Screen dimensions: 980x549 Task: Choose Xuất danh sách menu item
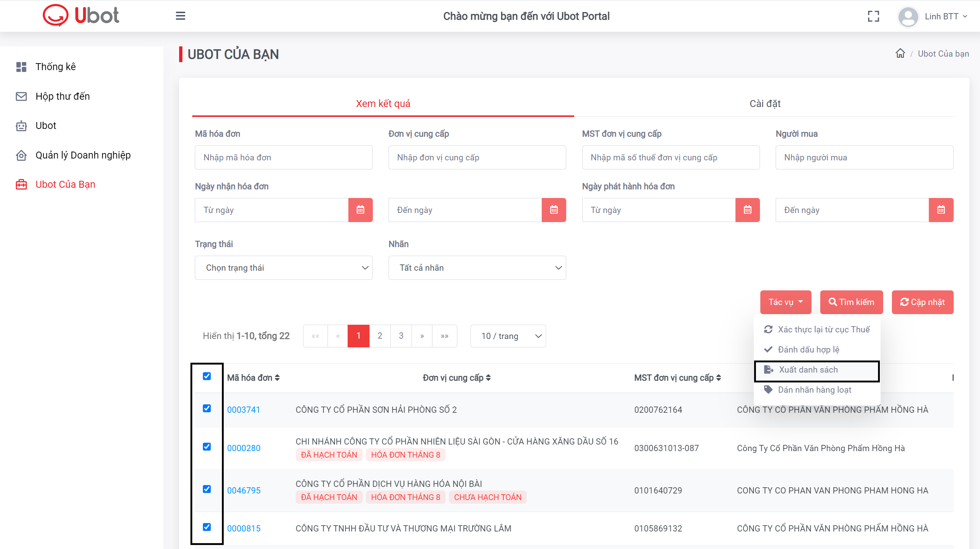pos(817,370)
